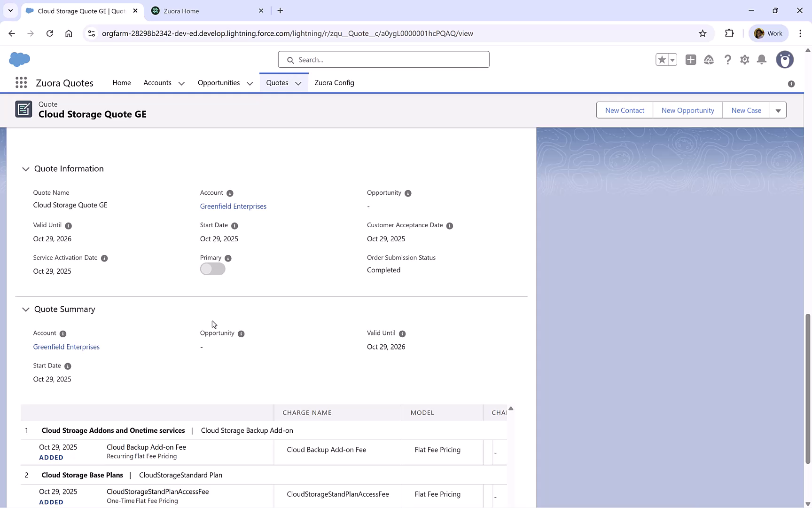Open the Greenfield Enterprises account link
Viewport: 812px width, 508px height.
tap(233, 206)
